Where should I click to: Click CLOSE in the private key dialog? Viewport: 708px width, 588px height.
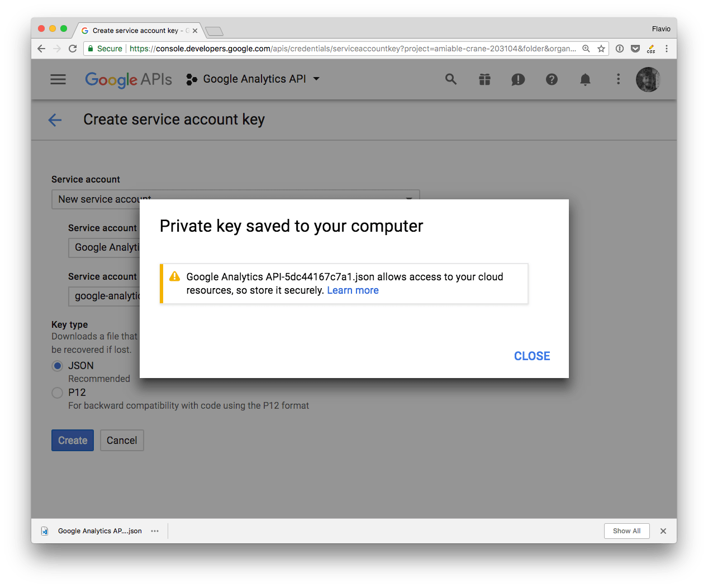(x=532, y=356)
